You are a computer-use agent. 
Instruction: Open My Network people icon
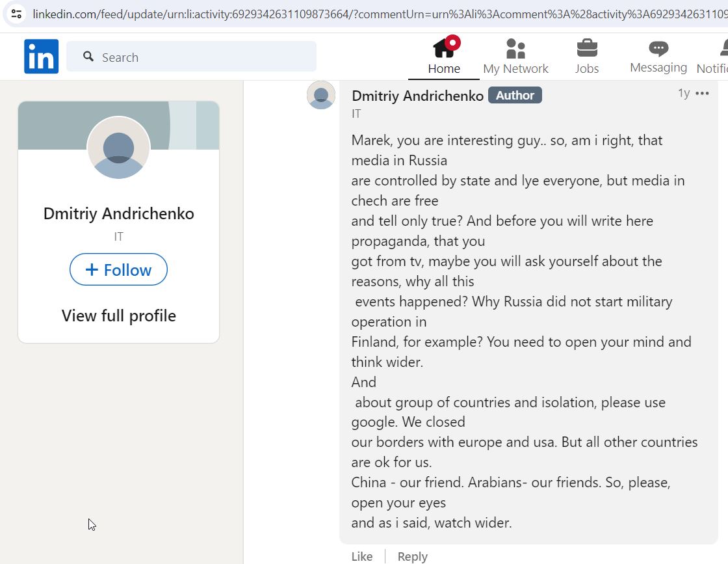pyautogui.click(x=515, y=48)
